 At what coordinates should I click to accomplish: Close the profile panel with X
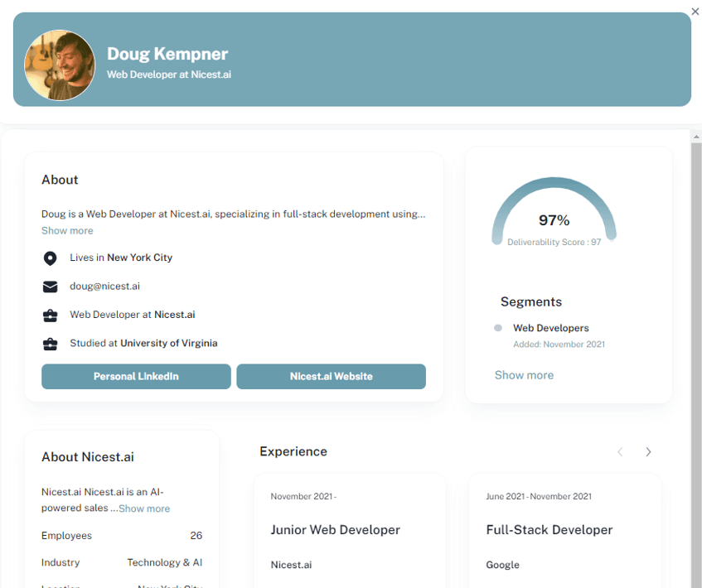tap(695, 12)
